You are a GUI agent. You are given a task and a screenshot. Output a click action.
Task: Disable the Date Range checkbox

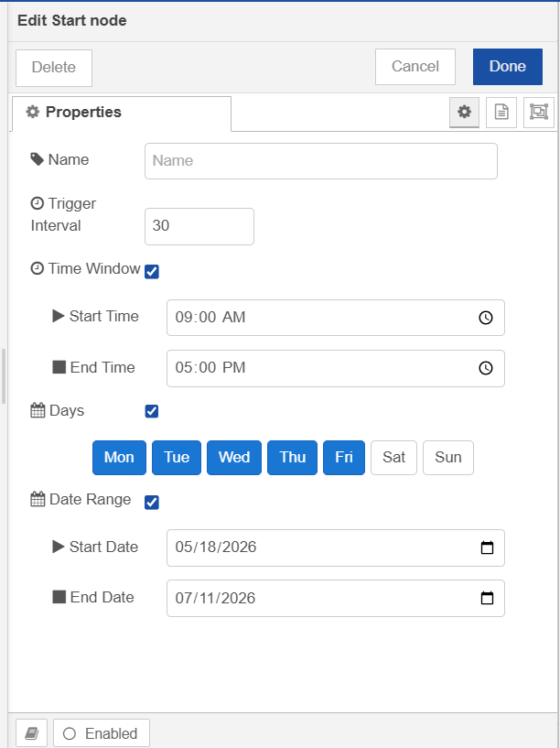pyautogui.click(x=152, y=503)
